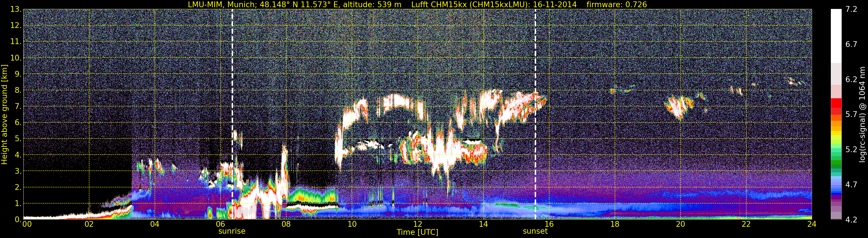
Task: Click the time tick label '06'
Action: coord(220,224)
